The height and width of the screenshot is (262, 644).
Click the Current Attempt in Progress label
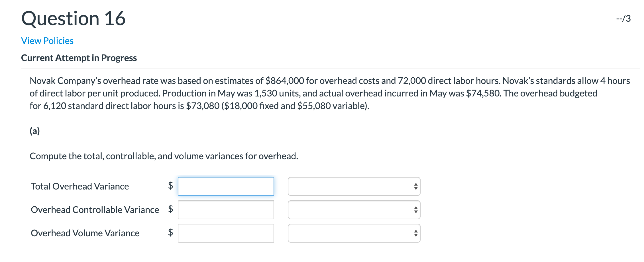click(x=79, y=58)
